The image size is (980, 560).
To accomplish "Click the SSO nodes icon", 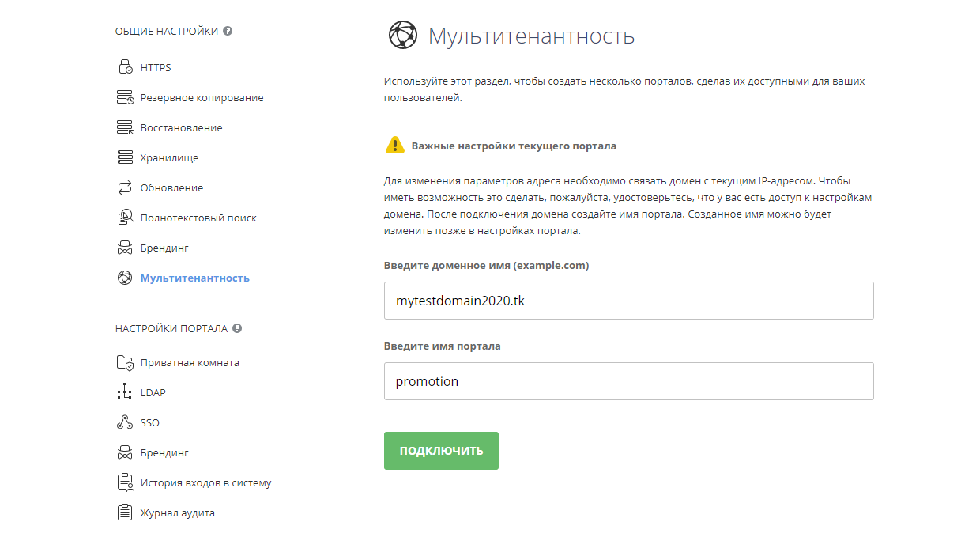I will (125, 422).
